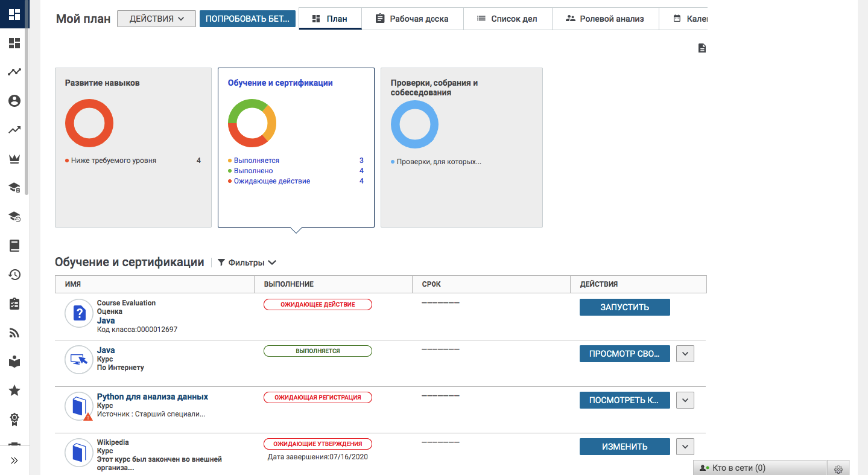The height and width of the screenshot is (475, 868).
Task: Open the crown icon in sidebar
Action: point(14,159)
